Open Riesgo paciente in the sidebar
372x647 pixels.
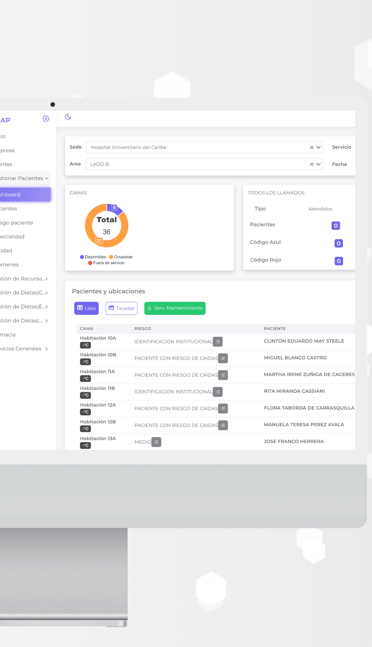[x=16, y=223]
